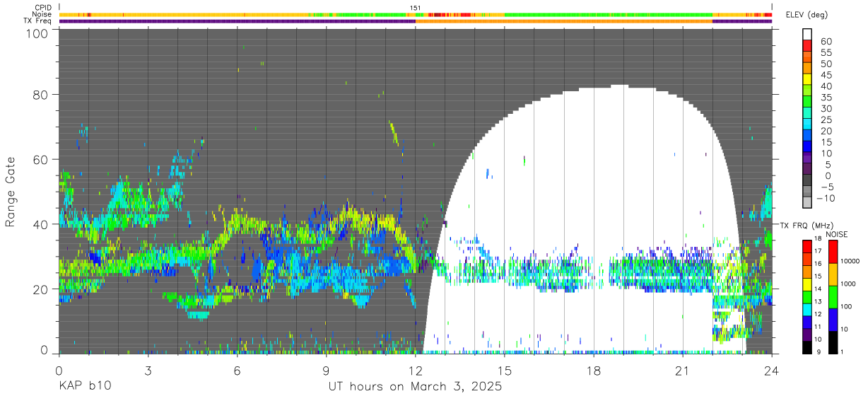The image size is (868, 401).
Task: Click the "17" label on TX FRQ legend
Action: click(x=819, y=250)
